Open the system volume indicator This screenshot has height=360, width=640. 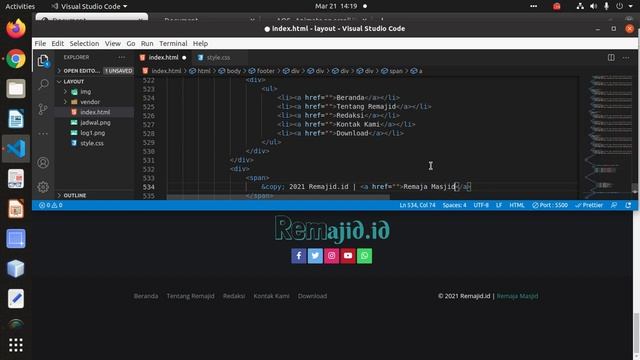(x=593, y=6)
